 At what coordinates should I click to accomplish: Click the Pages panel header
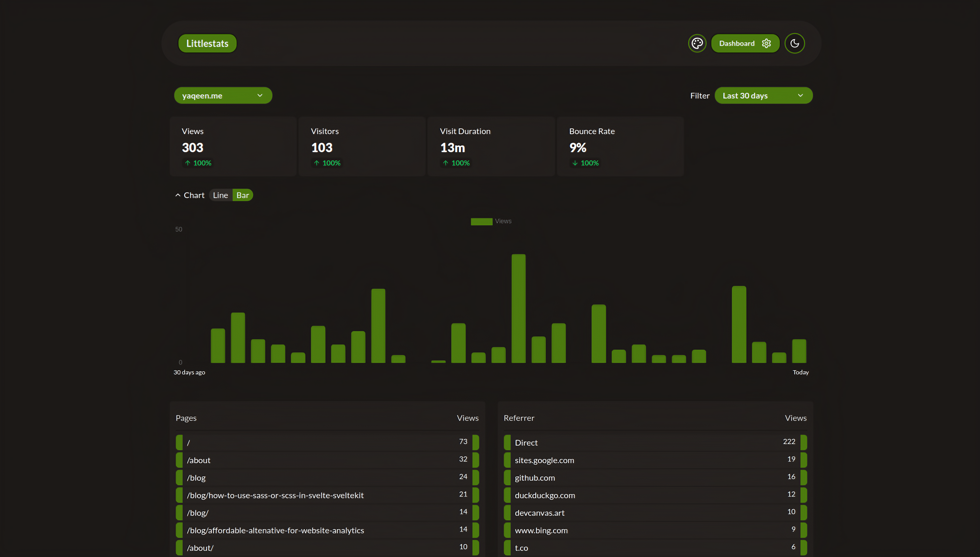[x=186, y=418]
